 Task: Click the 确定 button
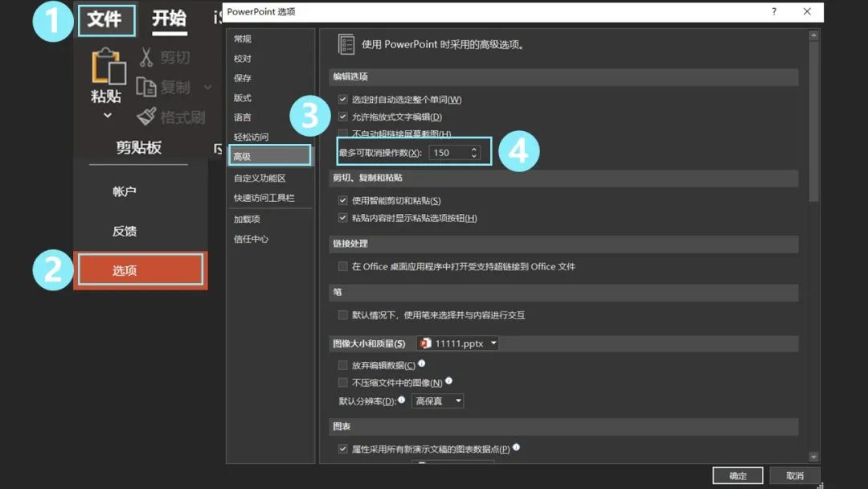[x=737, y=475]
